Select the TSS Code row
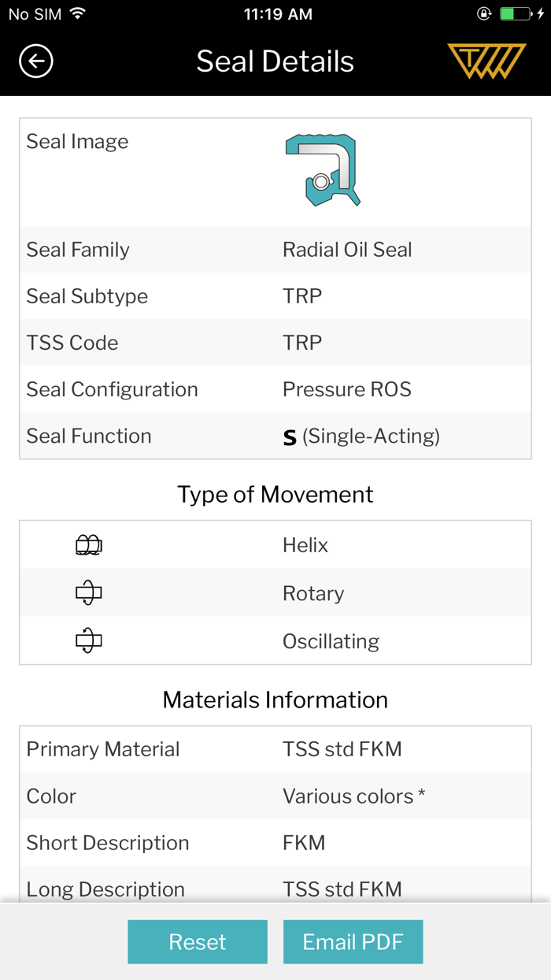The width and height of the screenshot is (551, 980). click(275, 342)
